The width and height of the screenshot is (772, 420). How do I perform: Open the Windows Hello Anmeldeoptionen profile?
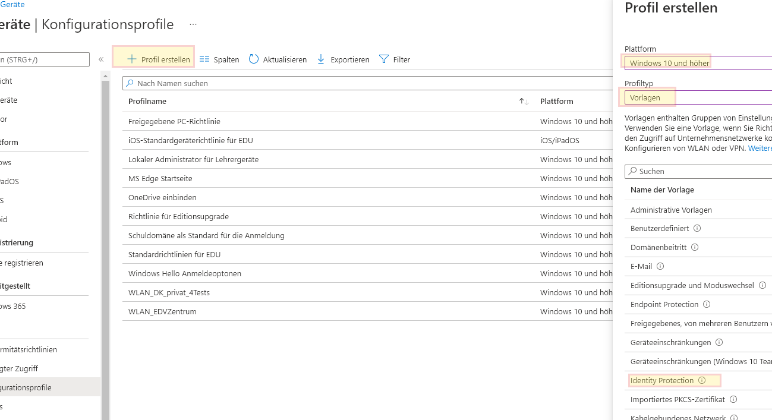click(185, 273)
